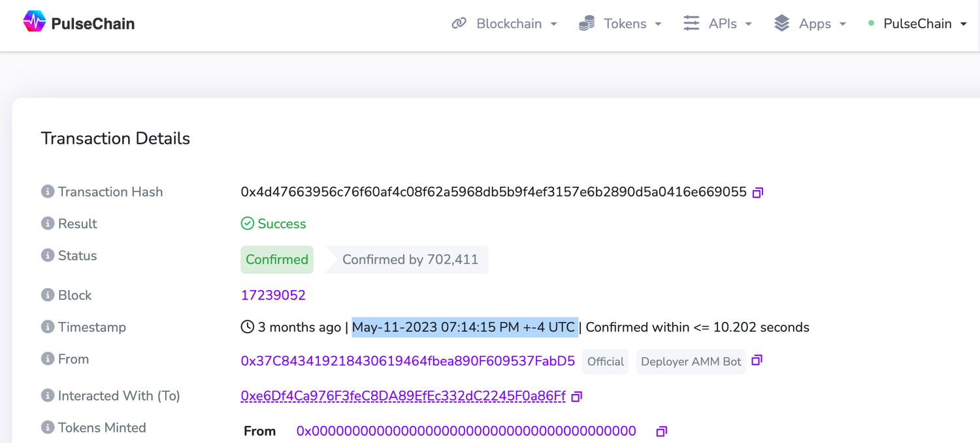The image size is (980, 443).
Task: Copy the transaction hash using copy icon
Action: pyautogui.click(x=758, y=193)
